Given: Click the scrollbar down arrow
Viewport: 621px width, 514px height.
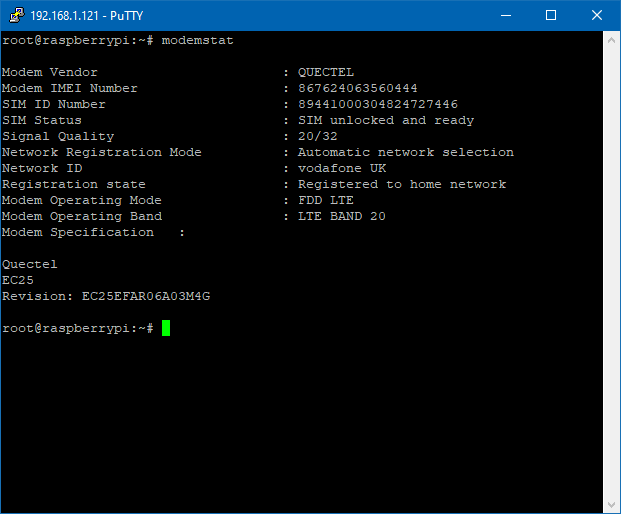Looking at the screenshot, I should [611, 505].
